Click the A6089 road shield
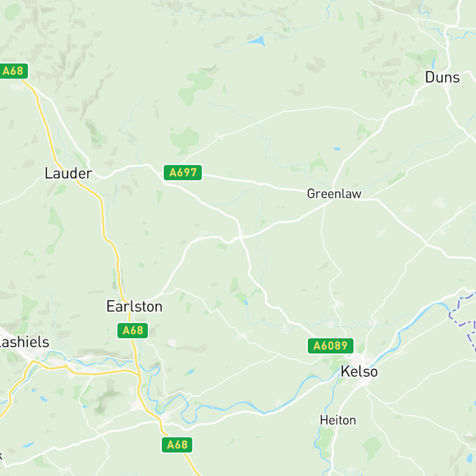476x476 pixels. coord(330,346)
